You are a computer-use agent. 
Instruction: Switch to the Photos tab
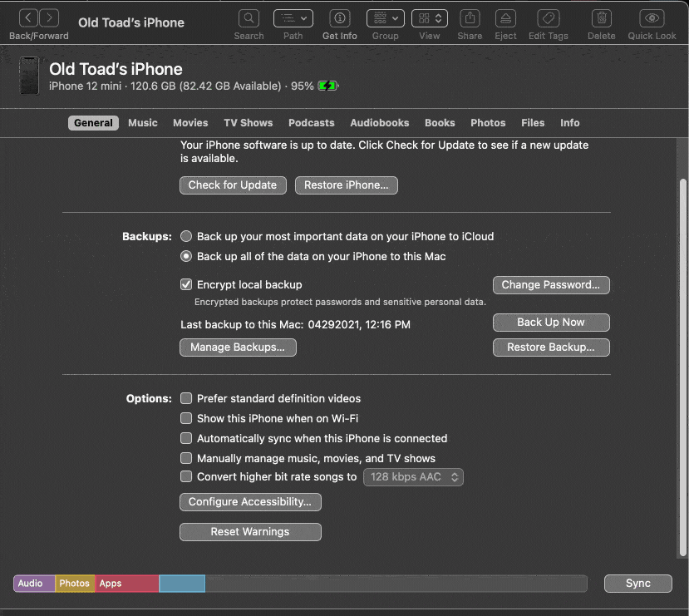tap(488, 123)
